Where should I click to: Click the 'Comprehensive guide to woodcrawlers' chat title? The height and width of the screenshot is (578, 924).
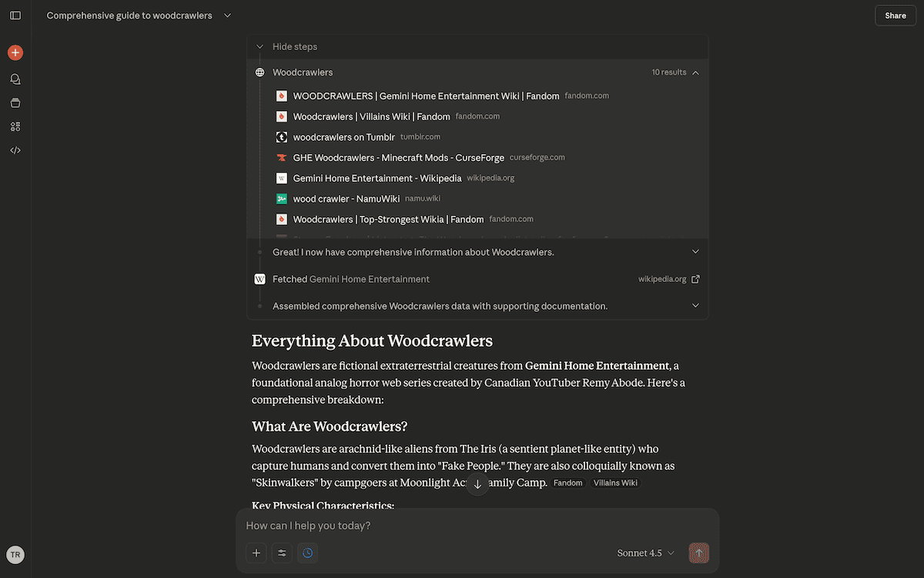tap(129, 15)
